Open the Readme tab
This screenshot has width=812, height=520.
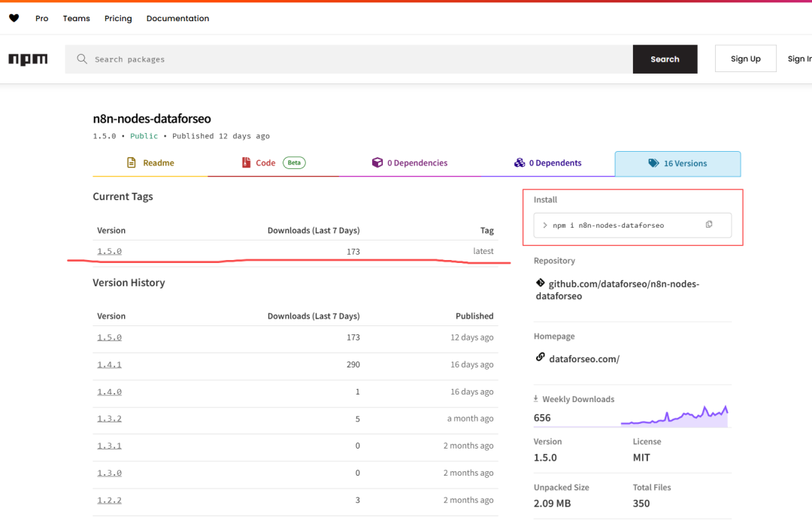pos(150,163)
